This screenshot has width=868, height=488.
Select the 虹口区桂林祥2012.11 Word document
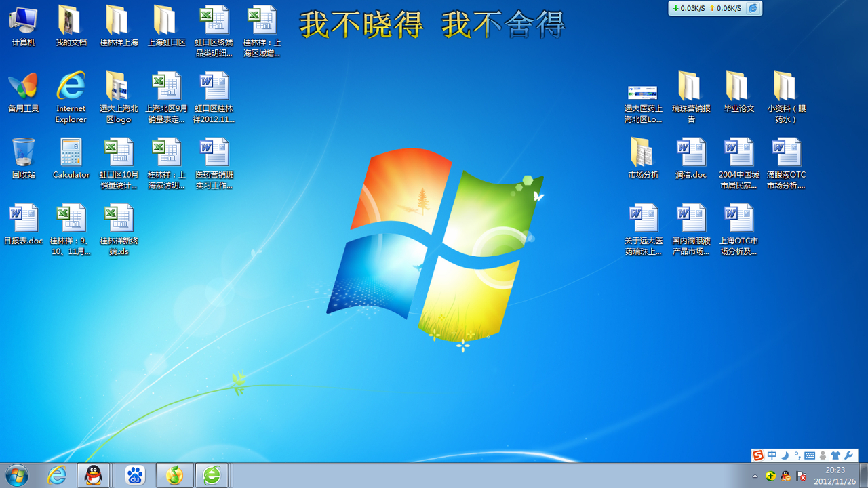[214, 98]
